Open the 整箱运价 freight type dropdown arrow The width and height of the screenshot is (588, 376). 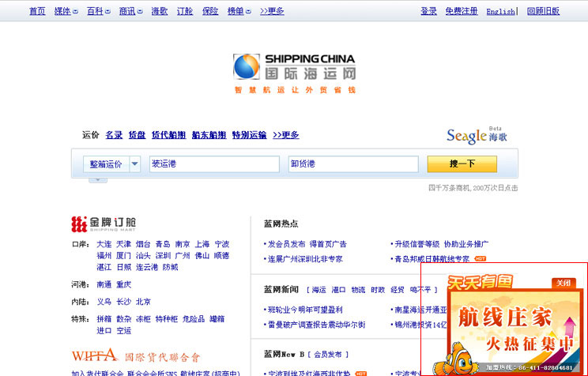[135, 164]
